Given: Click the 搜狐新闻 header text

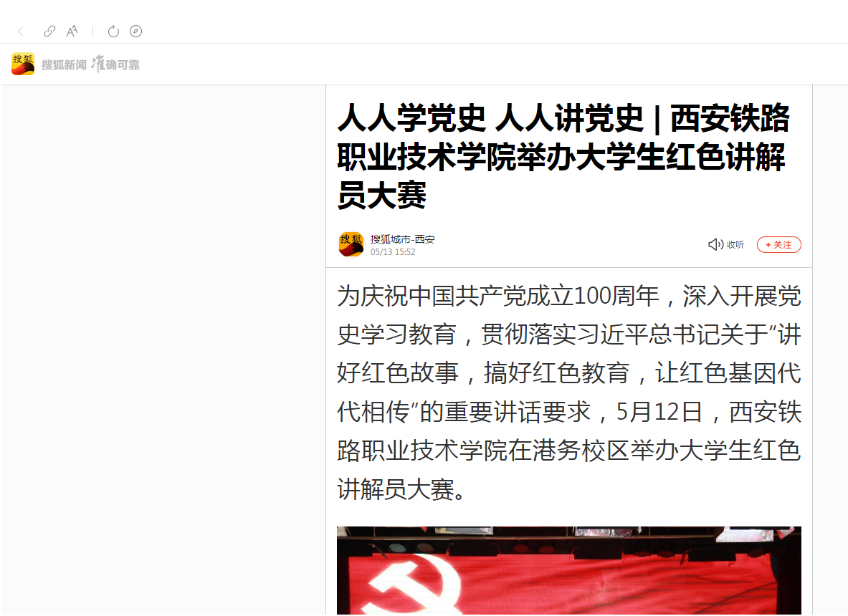Looking at the screenshot, I should coord(64,65).
